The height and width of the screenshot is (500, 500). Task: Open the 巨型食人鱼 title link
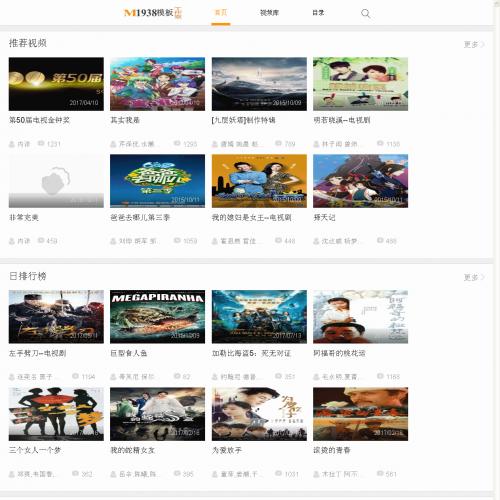point(129,353)
